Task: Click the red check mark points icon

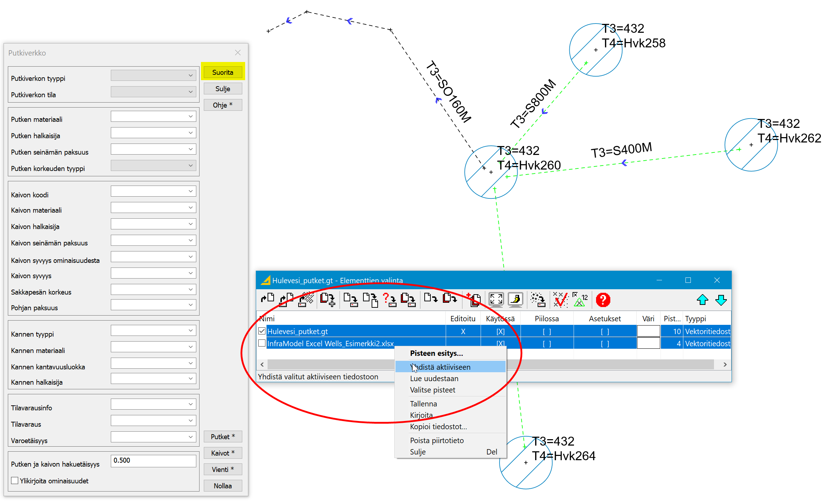Action: [x=560, y=300]
